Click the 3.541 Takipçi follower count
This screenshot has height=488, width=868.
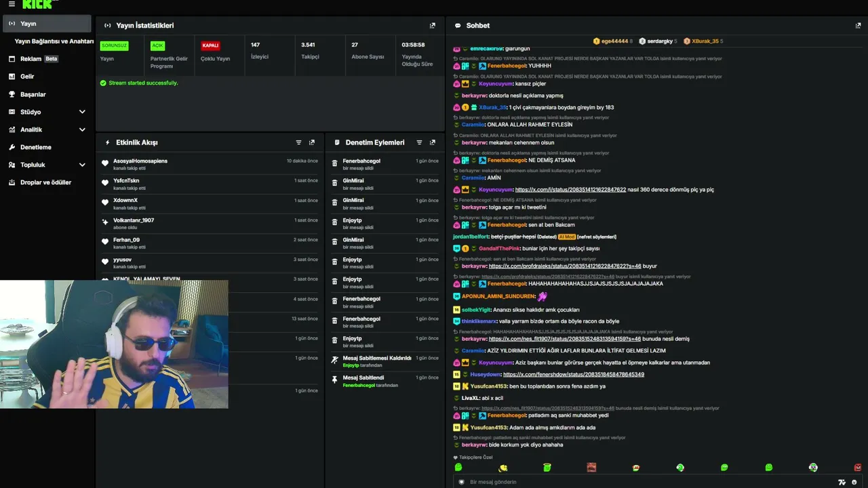pos(310,51)
